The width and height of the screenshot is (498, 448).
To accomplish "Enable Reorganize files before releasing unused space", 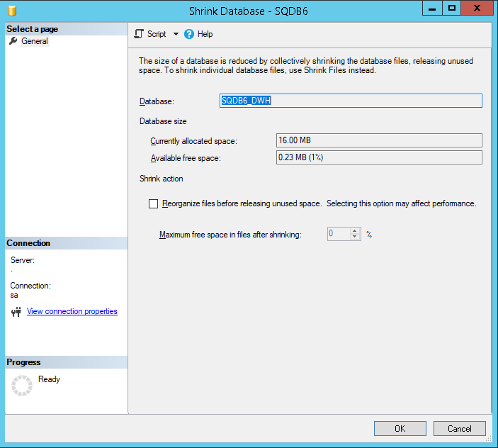I will [154, 204].
